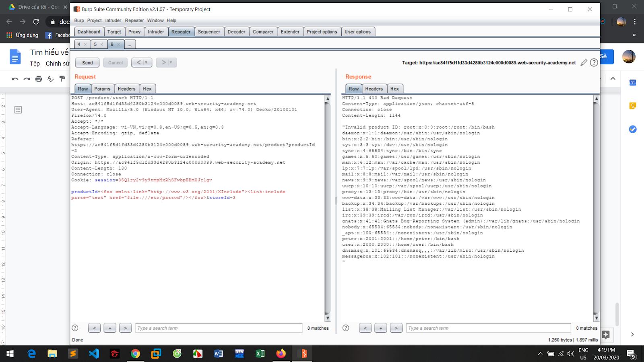
Task: Click Redo in the Google Docs toolbar
Action: [x=27, y=79]
